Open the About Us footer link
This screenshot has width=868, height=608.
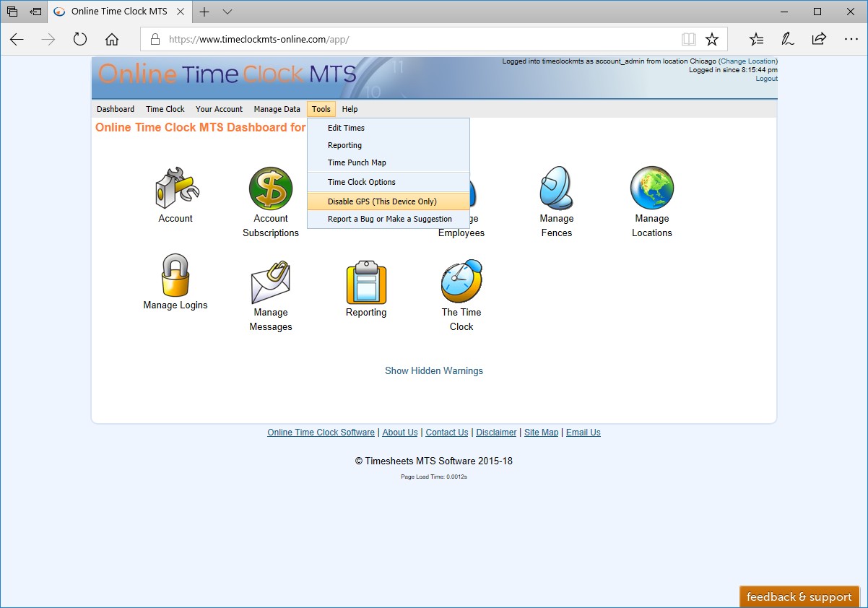click(400, 433)
